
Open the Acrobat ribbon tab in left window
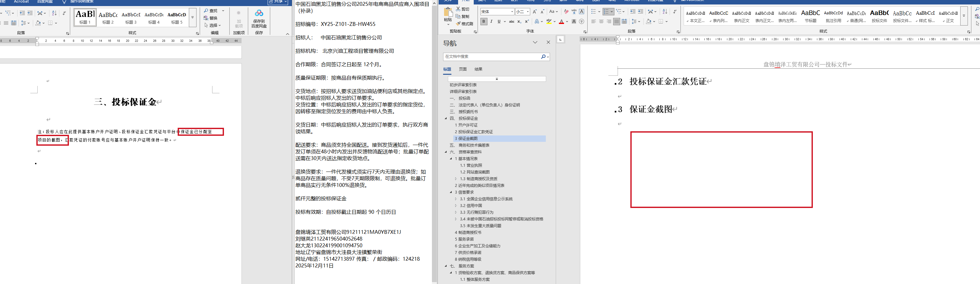tap(21, 2)
